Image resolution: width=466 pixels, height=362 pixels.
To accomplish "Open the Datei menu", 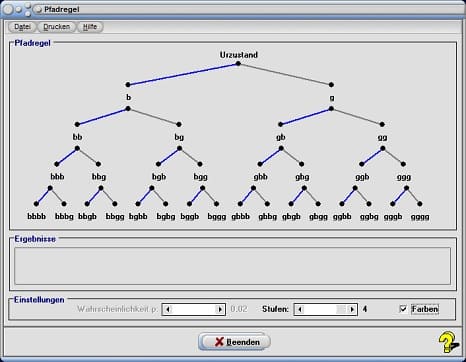I will pos(23,27).
